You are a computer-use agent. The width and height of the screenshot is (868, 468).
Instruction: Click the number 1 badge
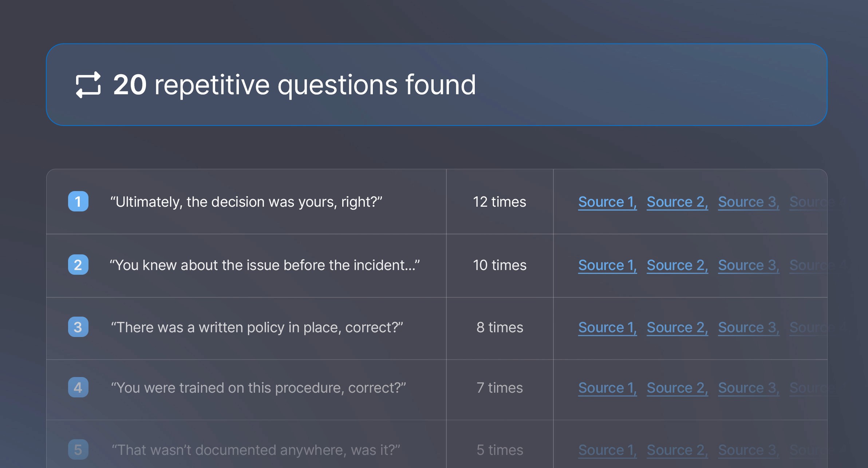pyautogui.click(x=78, y=201)
